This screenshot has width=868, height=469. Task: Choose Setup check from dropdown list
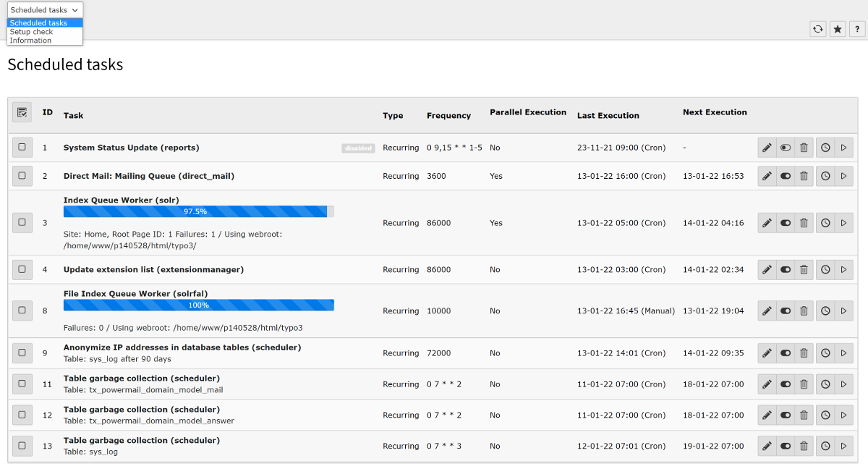click(32, 32)
